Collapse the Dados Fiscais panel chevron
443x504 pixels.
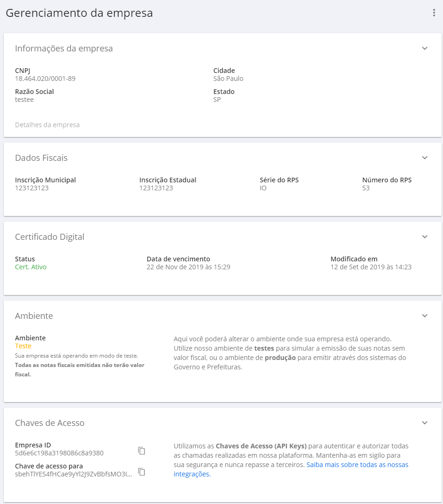pos(424,158)
